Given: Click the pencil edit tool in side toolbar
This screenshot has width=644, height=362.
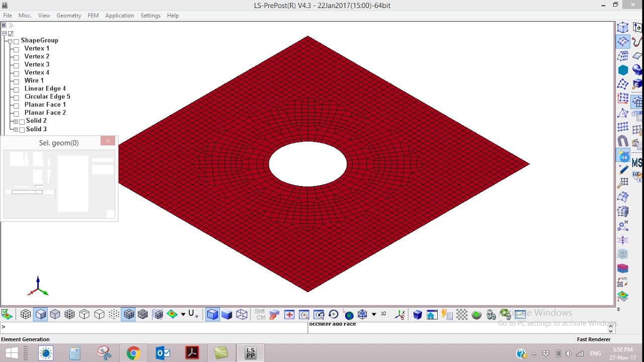Looking at the screenshot, I should point(623,169).
